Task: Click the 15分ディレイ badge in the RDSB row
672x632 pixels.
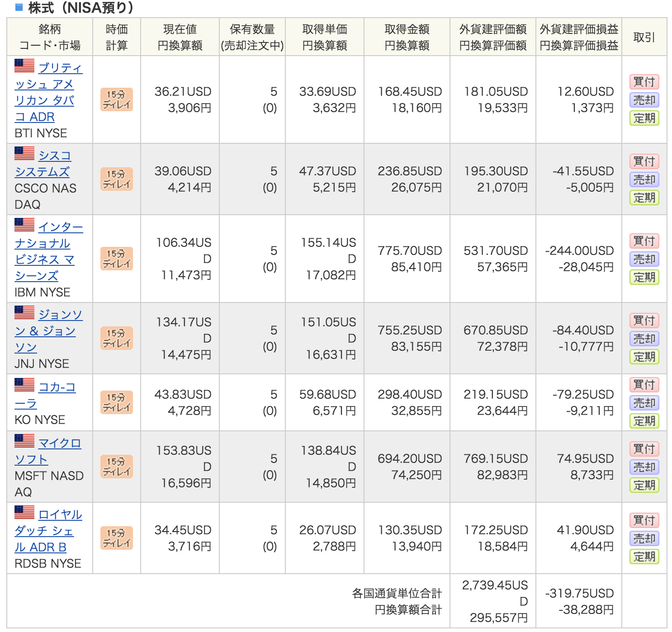Action: pos(117,538)
